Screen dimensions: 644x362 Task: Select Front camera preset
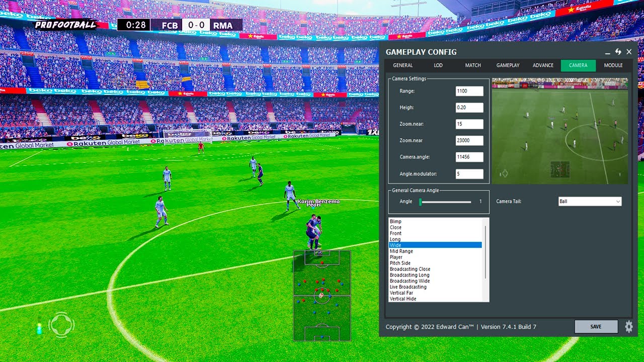click(x=435, y=233)
